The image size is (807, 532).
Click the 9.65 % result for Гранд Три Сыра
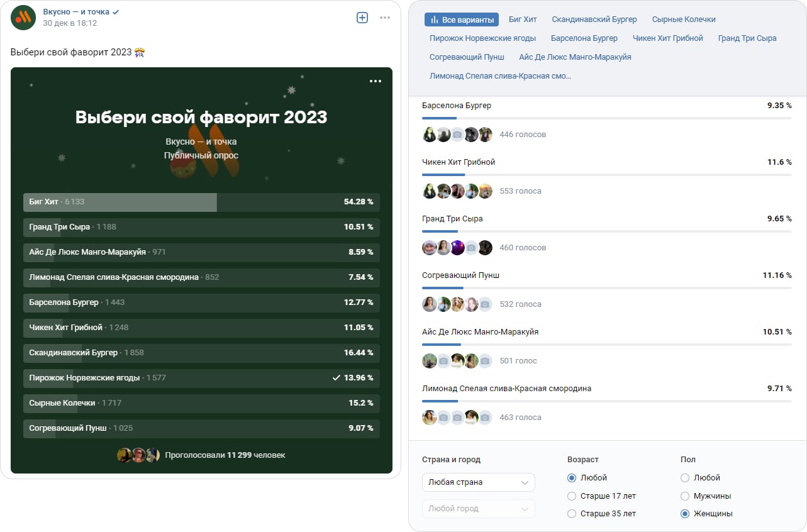(x=779, y=219)
